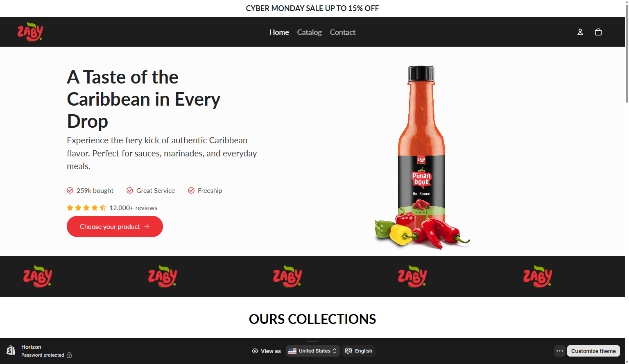This screenshot has width=629, height=364.
Task: Click the Zaby logo in header
Action: (x=30, y=32)
